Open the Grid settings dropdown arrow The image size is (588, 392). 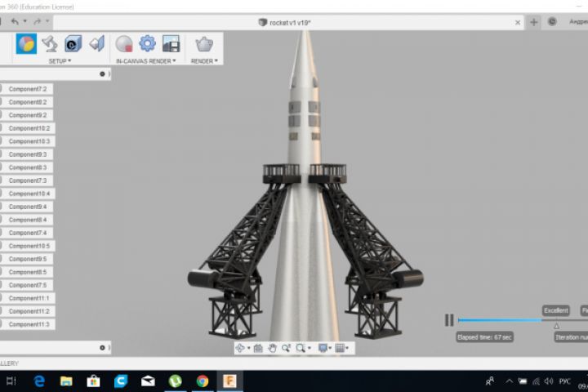[348, 349]
